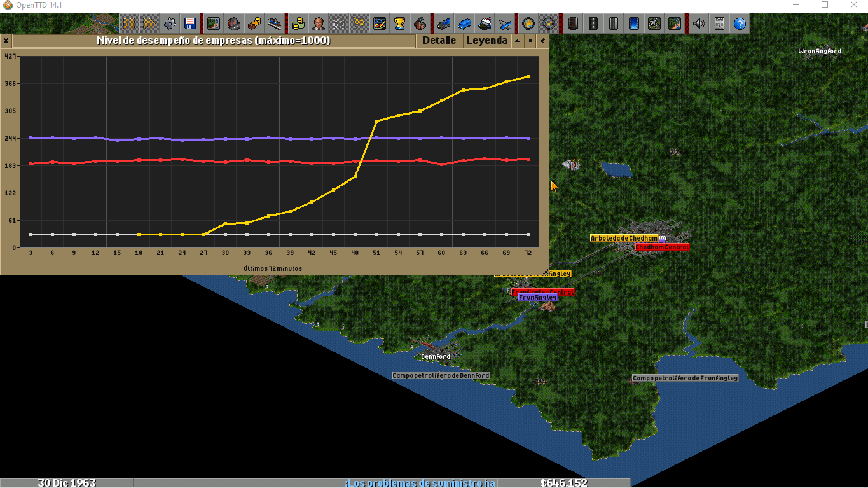Click the Arboleda de Chedham station sign
This screenshot has width=868, height=488.
[x=624, y=238]
